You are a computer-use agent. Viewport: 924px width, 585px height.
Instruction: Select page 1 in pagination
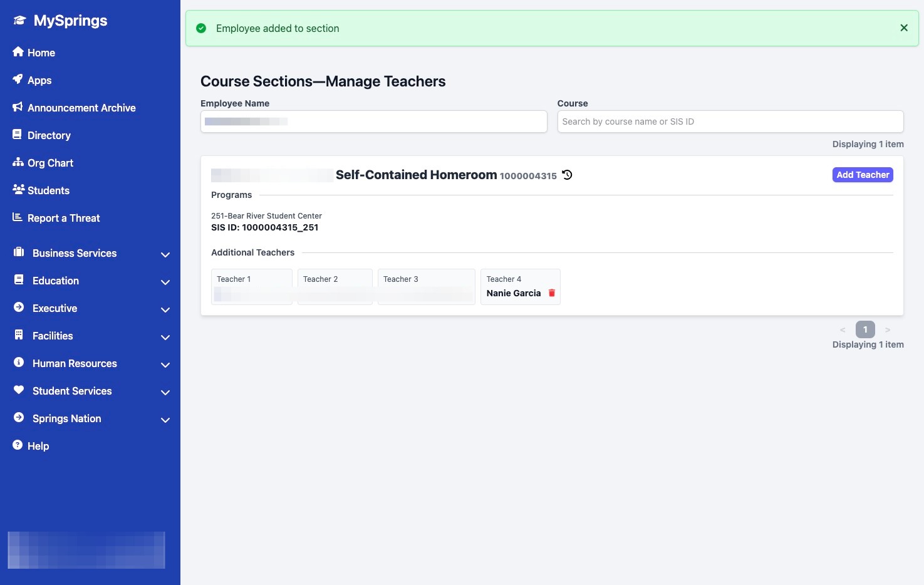[864, 329]
